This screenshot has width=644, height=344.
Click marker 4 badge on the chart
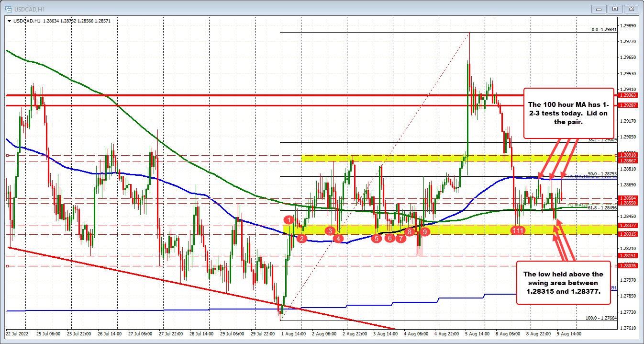pos(337,238)
